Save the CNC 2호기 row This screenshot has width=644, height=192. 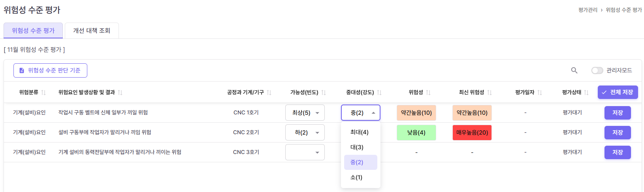click(x=618, y=133)
